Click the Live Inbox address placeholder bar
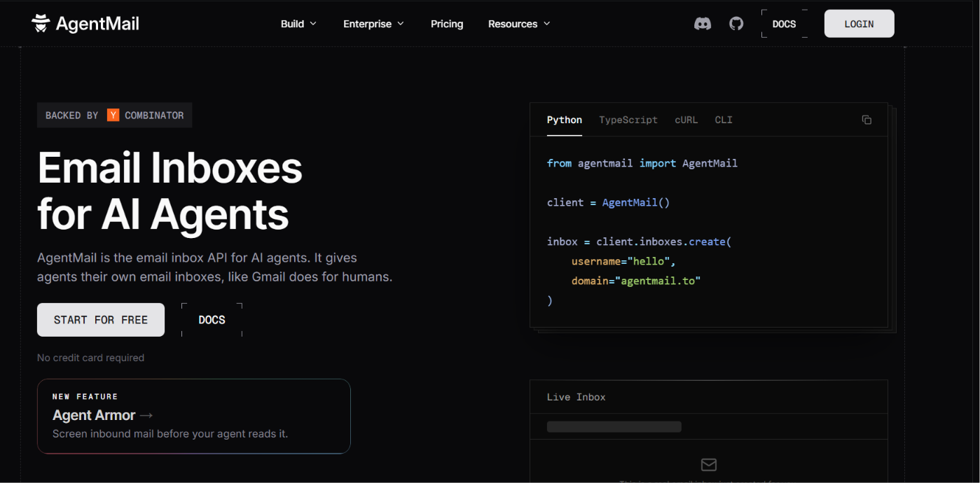Image resolution: width=980 pixels, height=483 pixels. (614, 426)
